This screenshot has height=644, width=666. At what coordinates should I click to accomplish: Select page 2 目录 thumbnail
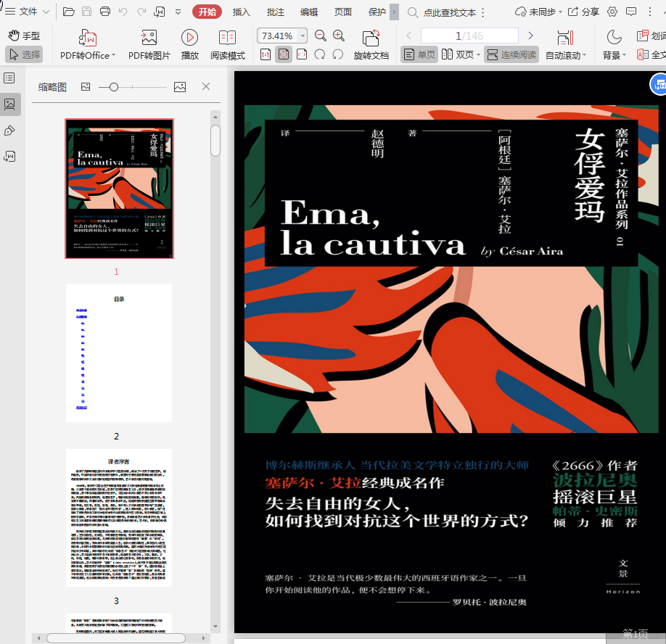point(119,352)
